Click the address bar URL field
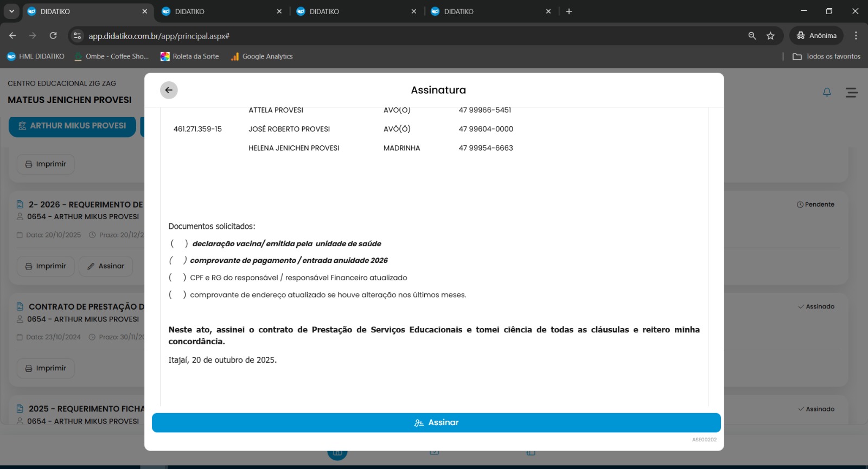868x469 pixels. (159, 36)
